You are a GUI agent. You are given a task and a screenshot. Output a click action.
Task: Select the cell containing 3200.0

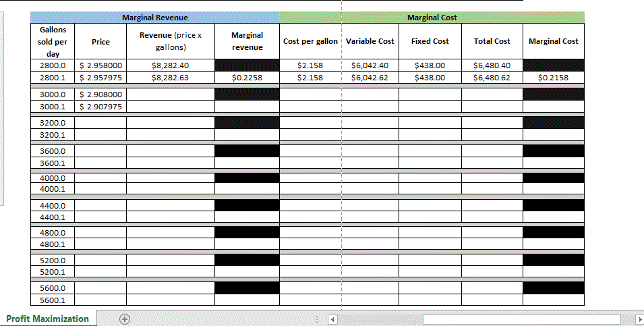(53, 123)
